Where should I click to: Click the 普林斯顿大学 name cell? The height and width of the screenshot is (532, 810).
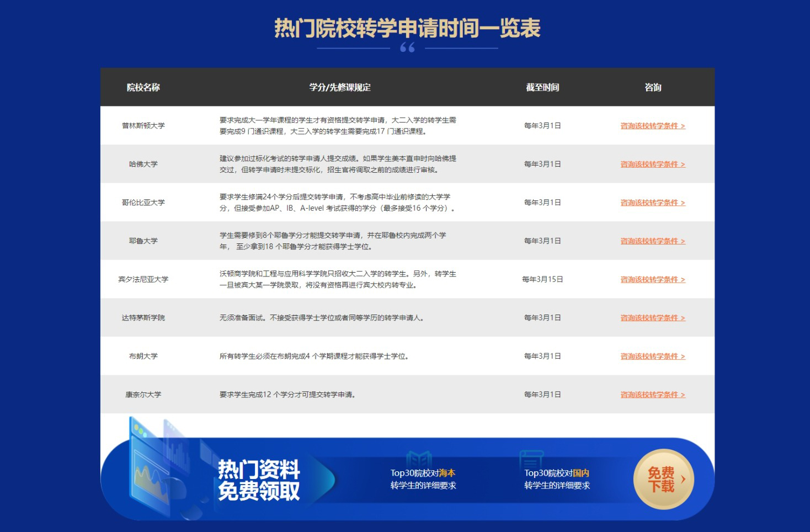coord(143,126)
